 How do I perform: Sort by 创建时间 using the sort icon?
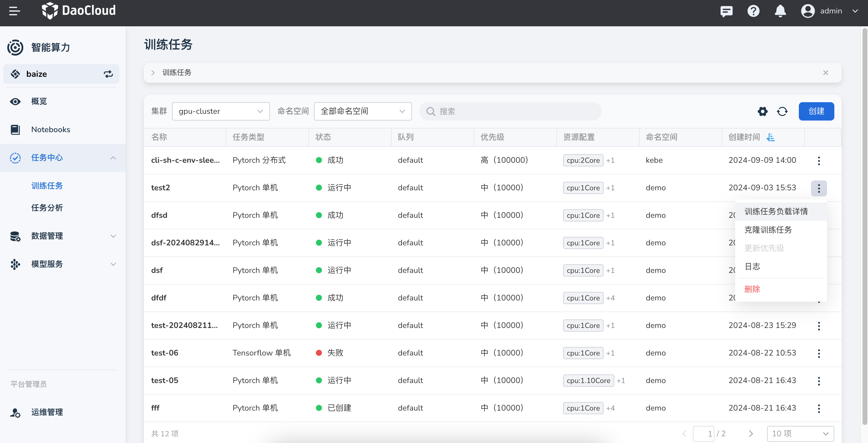coord(770,137)
